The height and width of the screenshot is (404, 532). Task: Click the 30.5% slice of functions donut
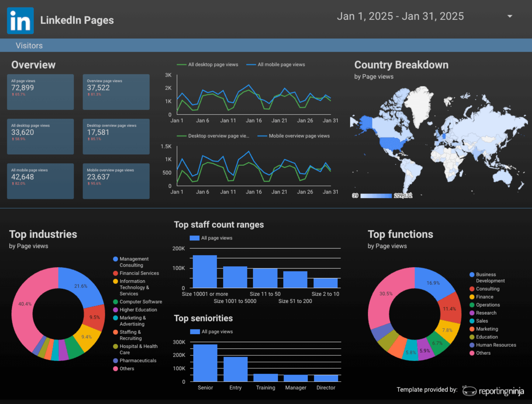click(386, 294)
